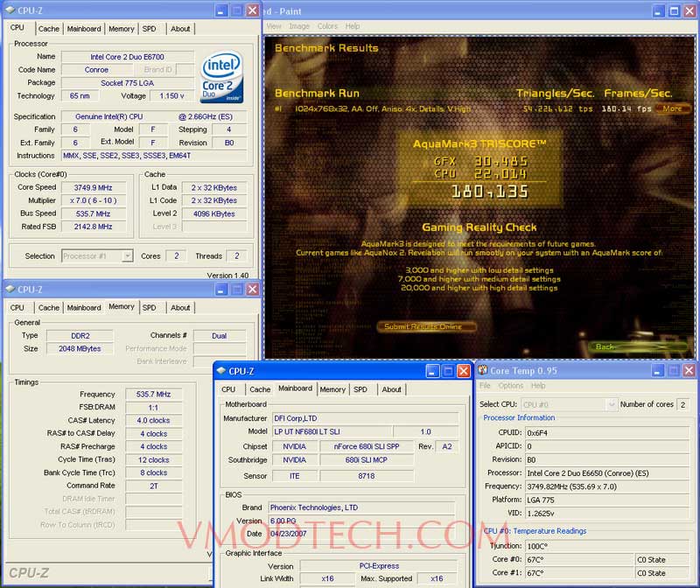
Task: Click the Memory CPU-Z window title icon
Action: (x=10, y=289)
